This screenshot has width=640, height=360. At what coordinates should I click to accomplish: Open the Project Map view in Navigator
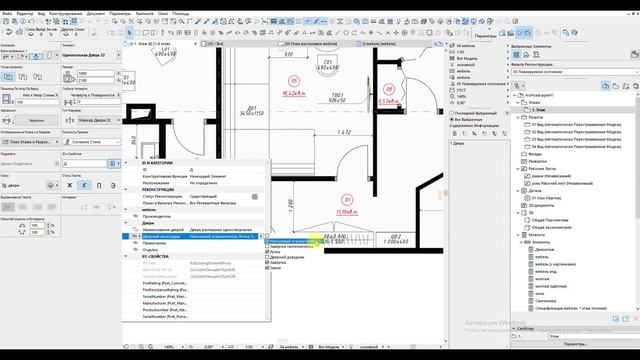[605, 86]
